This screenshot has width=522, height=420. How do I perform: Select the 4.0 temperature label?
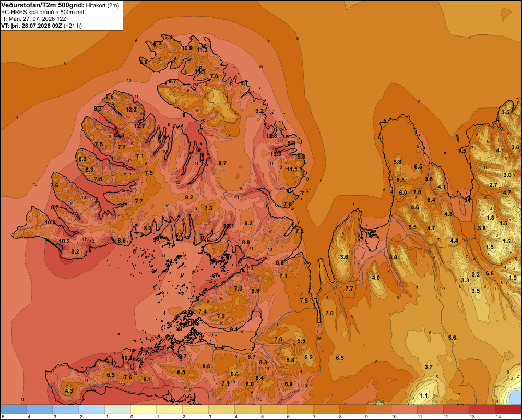coord(376,278)
